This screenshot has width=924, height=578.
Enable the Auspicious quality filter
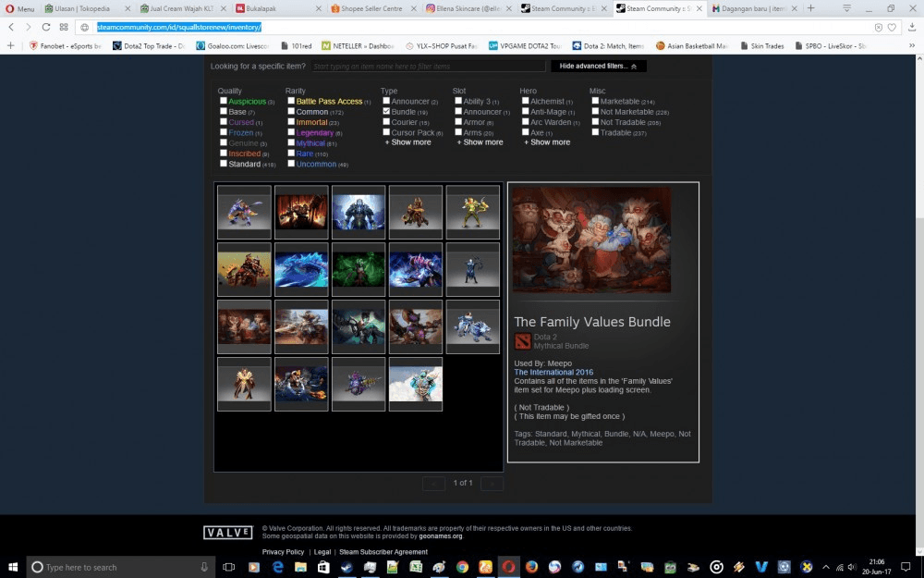(224, 101)
